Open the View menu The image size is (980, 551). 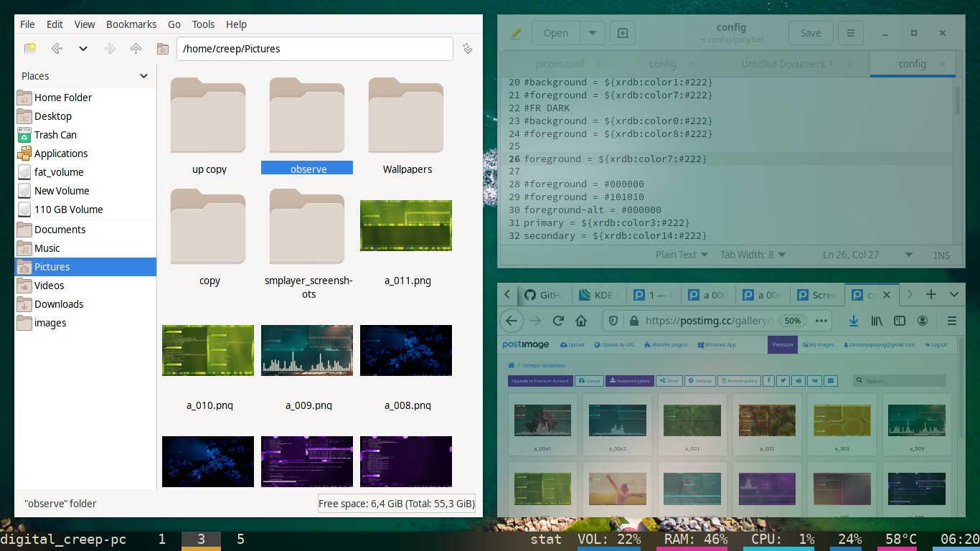tap(85, 24)
